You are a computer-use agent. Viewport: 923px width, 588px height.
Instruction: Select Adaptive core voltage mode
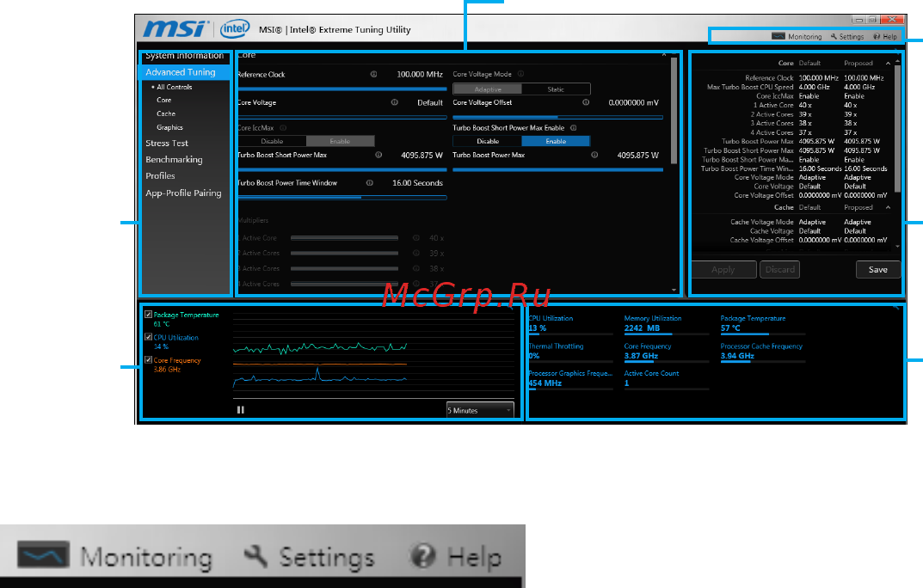[488, 89]
